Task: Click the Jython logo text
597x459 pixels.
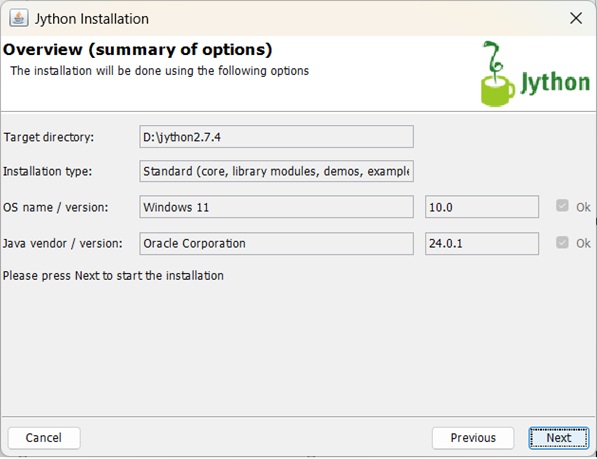Action: point(555,83)
